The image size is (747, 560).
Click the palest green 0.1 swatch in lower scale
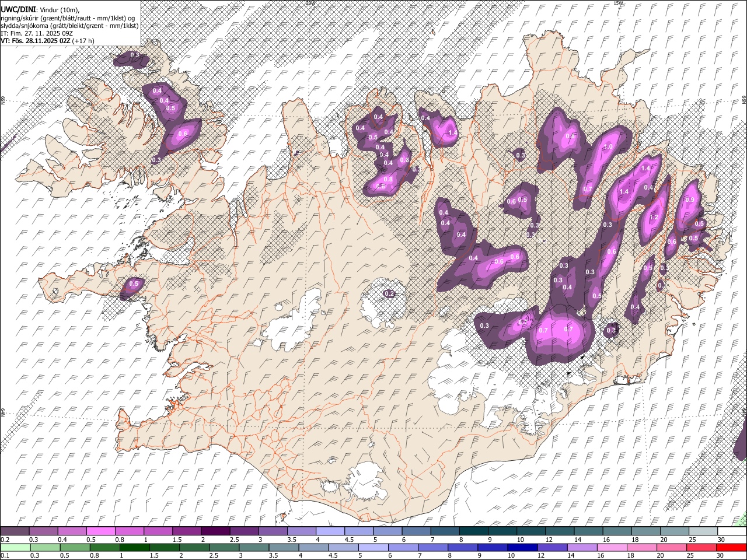point(15,547)
